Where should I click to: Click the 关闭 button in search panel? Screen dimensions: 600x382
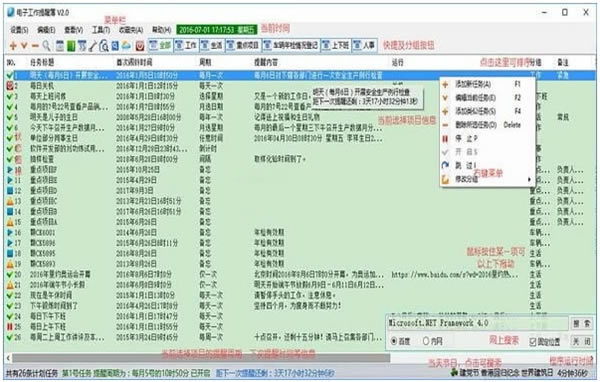tap(582, 341)
